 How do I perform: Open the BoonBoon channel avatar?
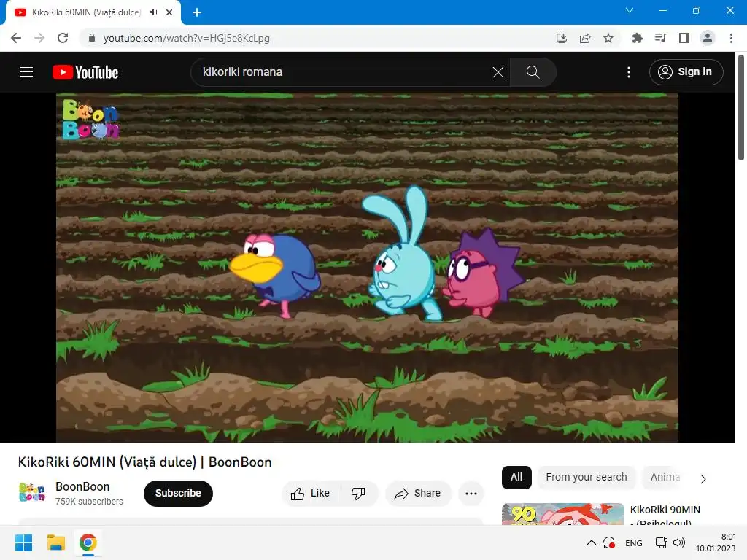(x=32, y=492)
